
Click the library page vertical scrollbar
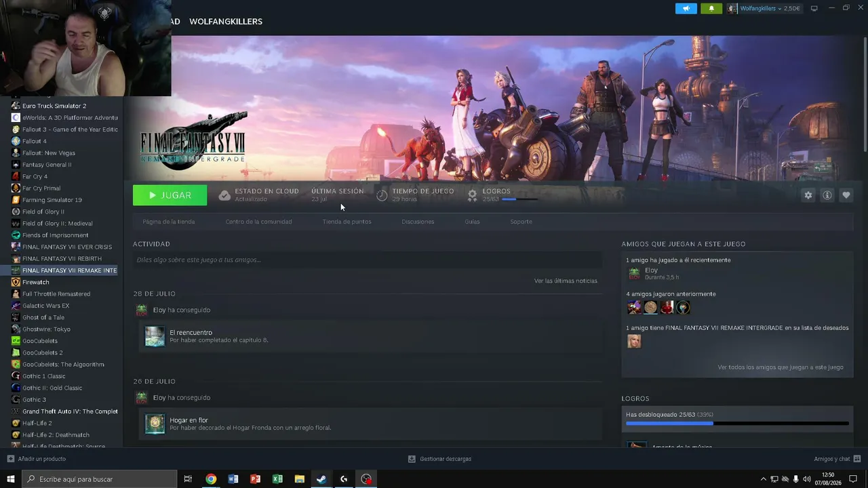865,95
